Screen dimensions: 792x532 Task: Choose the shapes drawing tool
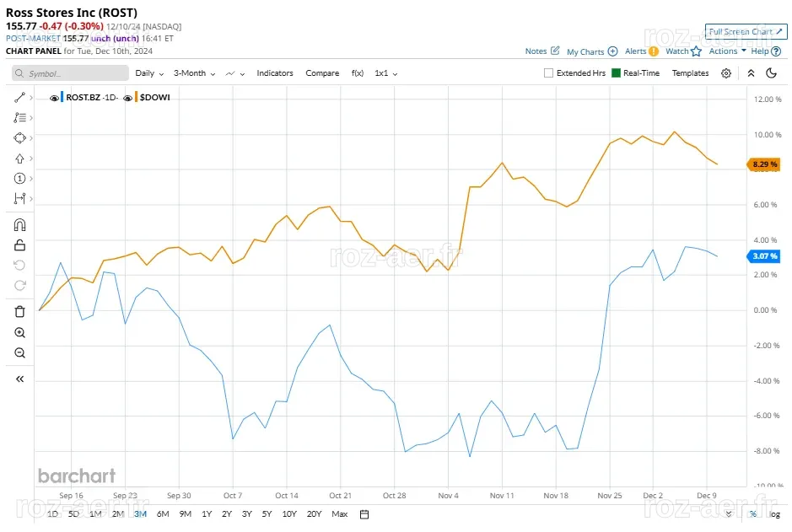click(x=19, y=137)
